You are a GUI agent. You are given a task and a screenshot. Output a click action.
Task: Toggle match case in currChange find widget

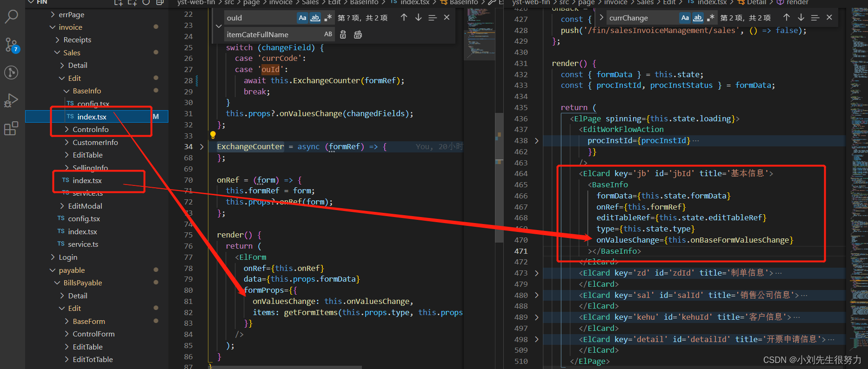[685, 18]
